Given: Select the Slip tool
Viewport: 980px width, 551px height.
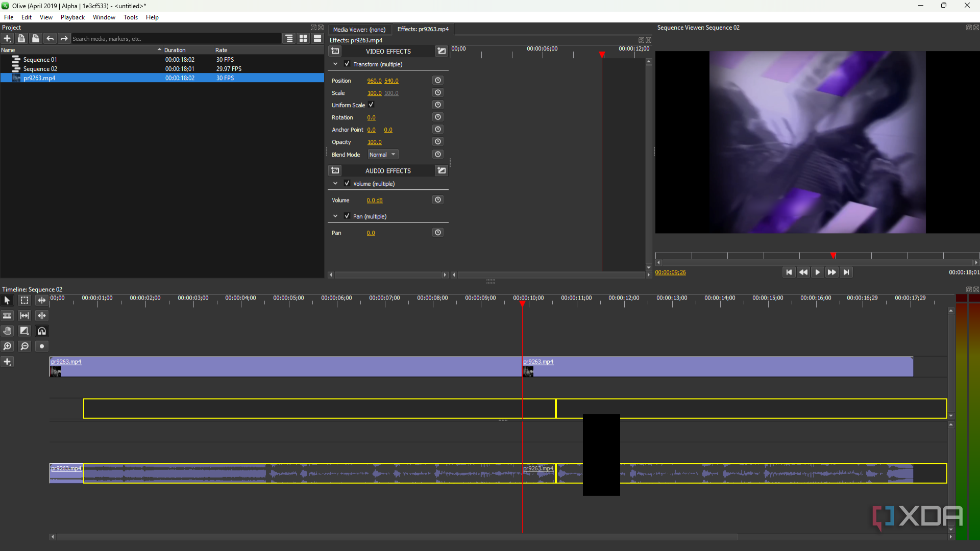Looking at the screenshot, I should (x=24, y=316).
